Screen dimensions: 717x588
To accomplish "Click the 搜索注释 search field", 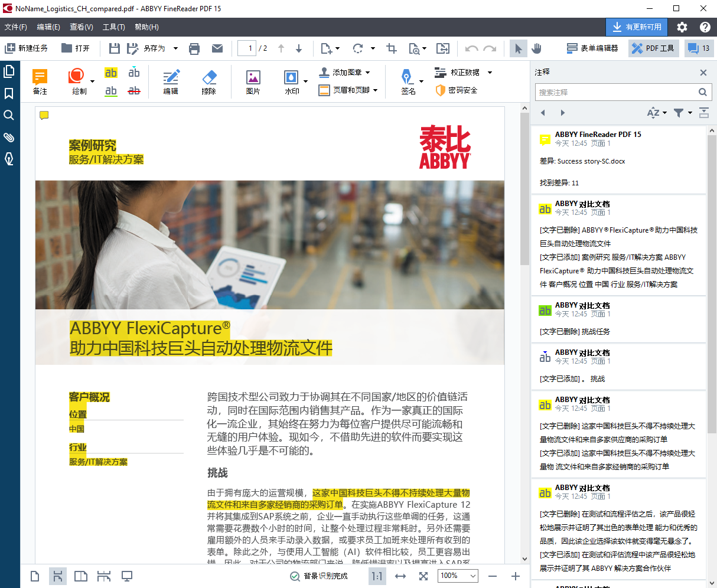I will (x=624, y=92).
